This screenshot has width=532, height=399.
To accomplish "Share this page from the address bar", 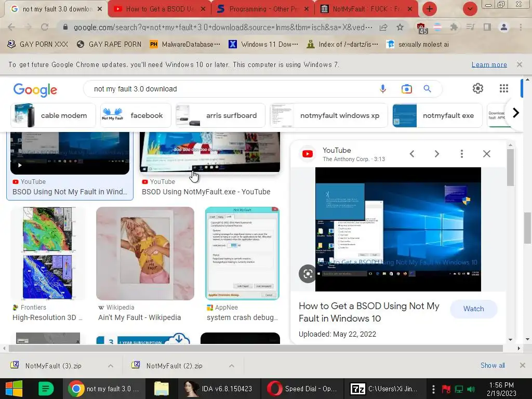I will click(x=383, y=27).
